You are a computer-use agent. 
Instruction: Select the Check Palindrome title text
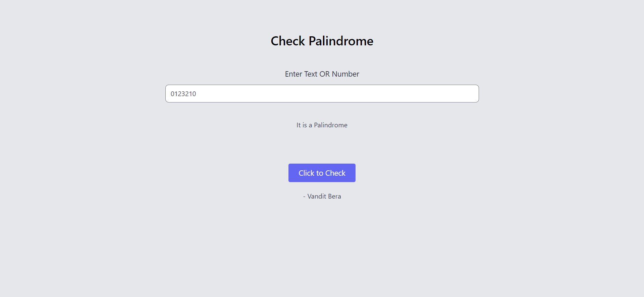tap(322, 41)
